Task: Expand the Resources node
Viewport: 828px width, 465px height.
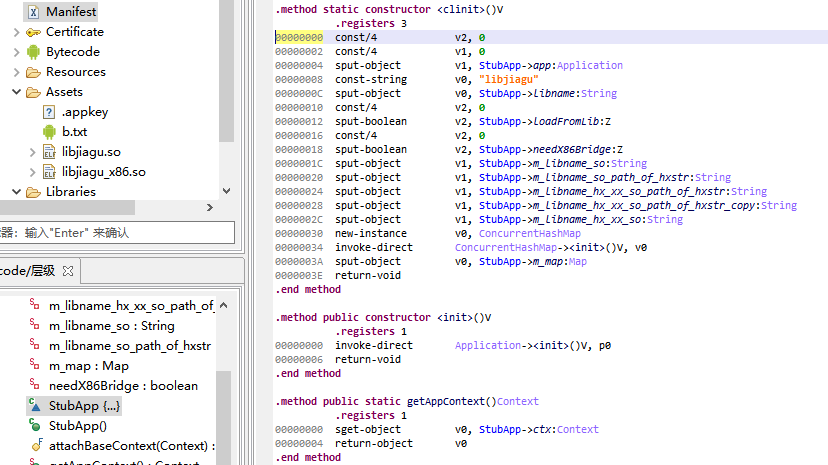Action: click(16, 72)
